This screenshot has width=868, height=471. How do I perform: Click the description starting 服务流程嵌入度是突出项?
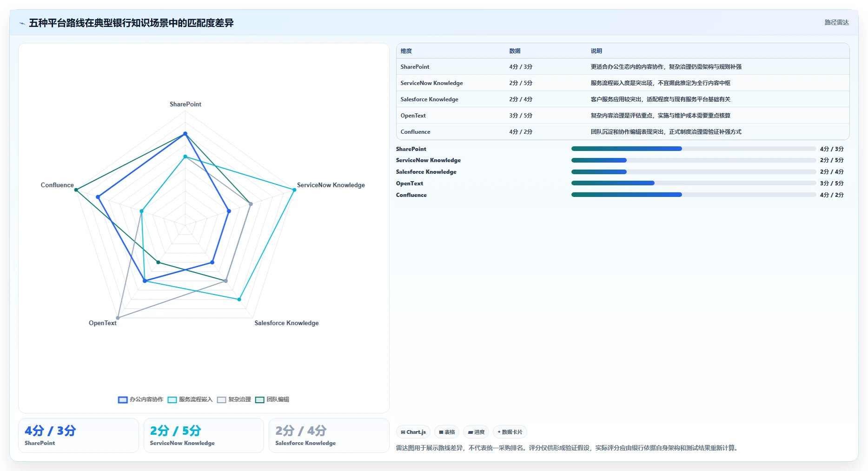click(x=661, y=83)
